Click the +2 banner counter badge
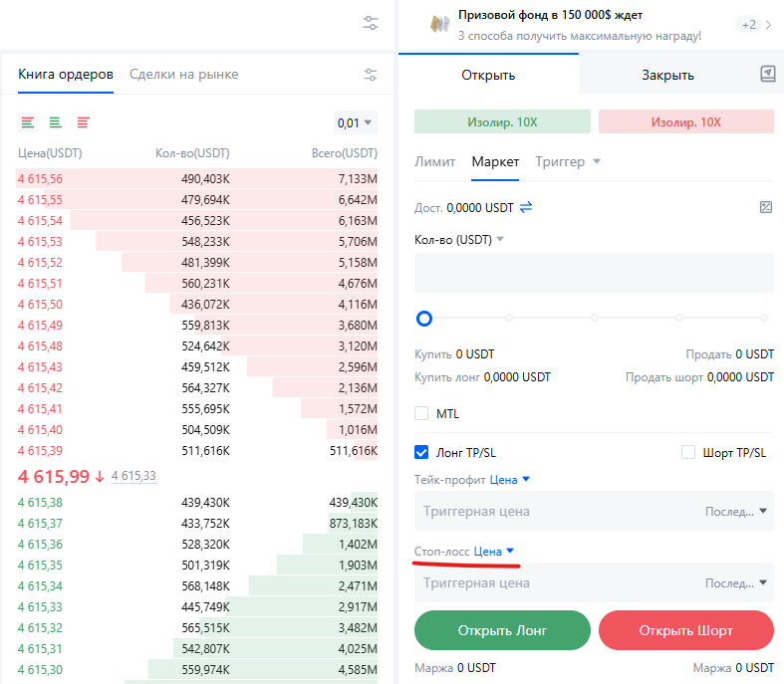Image resolution: width=784 pixels, height=684 pixels. tap(748, 25)
